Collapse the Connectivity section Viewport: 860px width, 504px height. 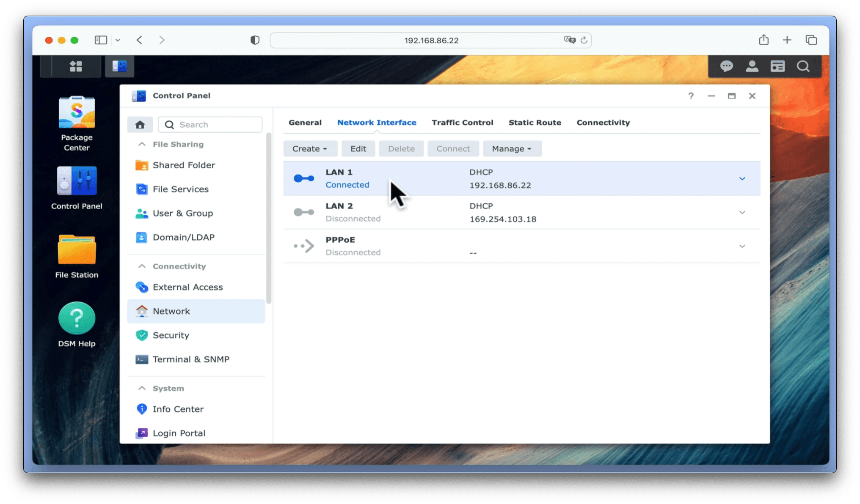click(x=142, y=266)
